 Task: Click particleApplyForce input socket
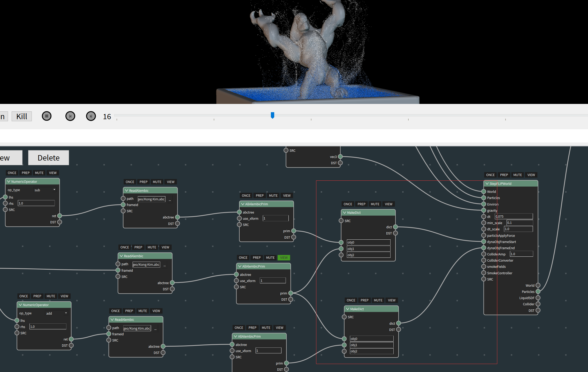tap(484, 236)
